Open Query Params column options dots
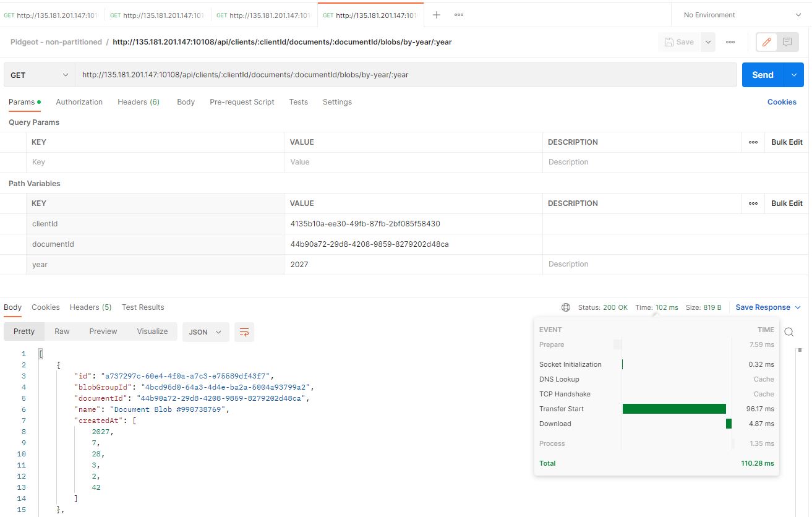Viewport: 812px width, 517px height. (753, 142)
